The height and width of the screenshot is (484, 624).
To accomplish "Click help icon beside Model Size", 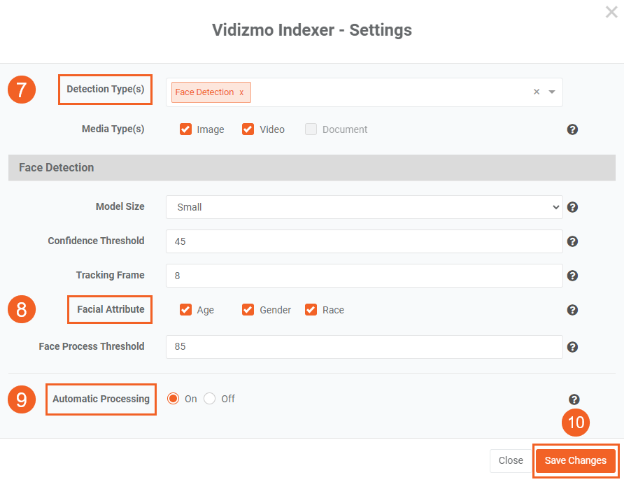I will coord(573,207).
